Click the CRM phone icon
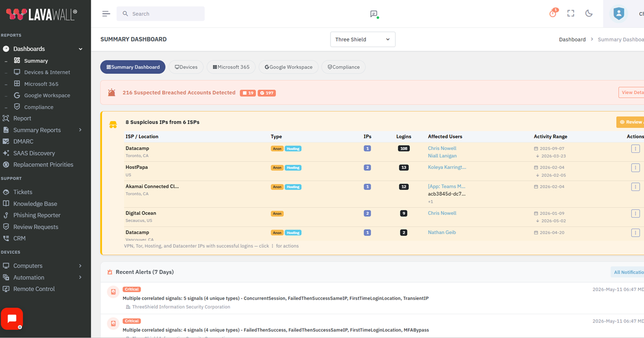The image size is (644, 338). (6, 238)
